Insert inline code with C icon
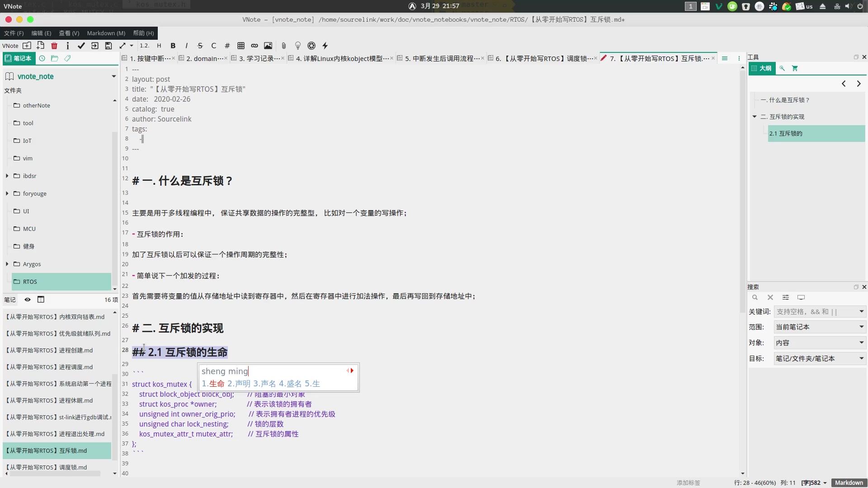 pyautogui.click(x=214, y=46)
